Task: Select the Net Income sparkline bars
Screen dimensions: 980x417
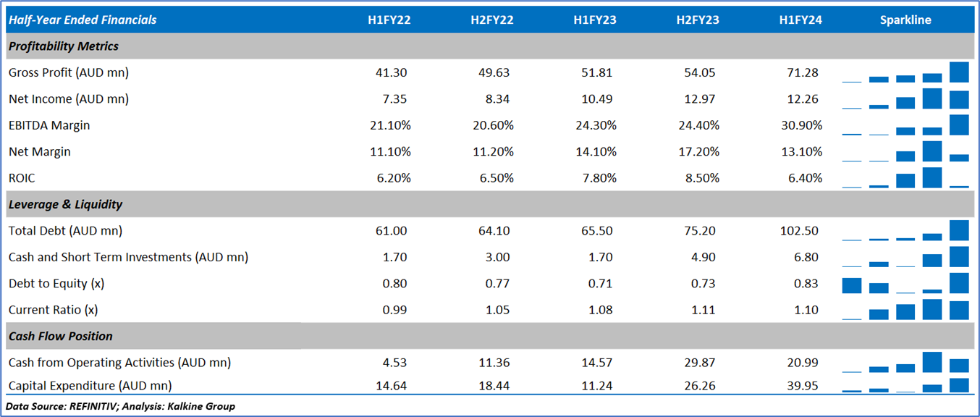Action: (905, 99)
